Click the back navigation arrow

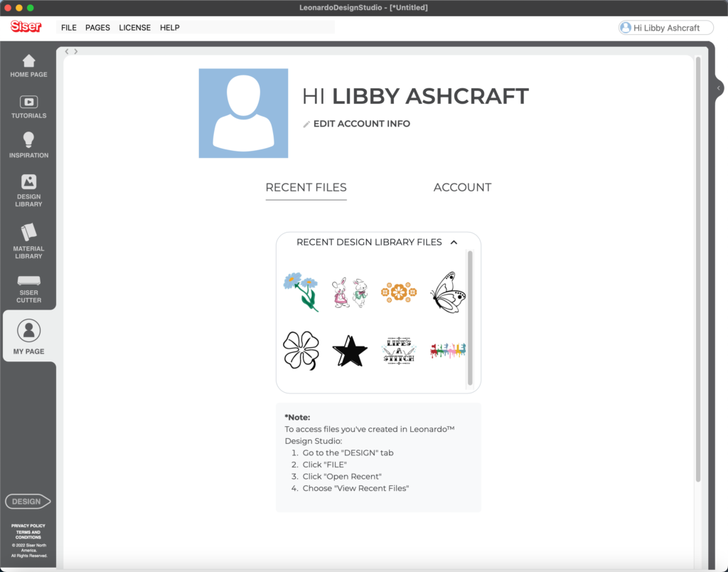(x=67, y=51)
